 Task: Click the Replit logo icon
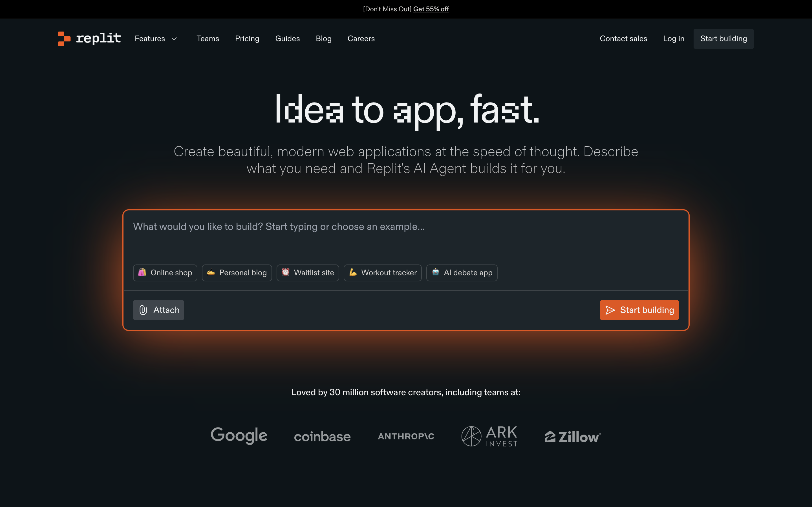coord(64,39)
